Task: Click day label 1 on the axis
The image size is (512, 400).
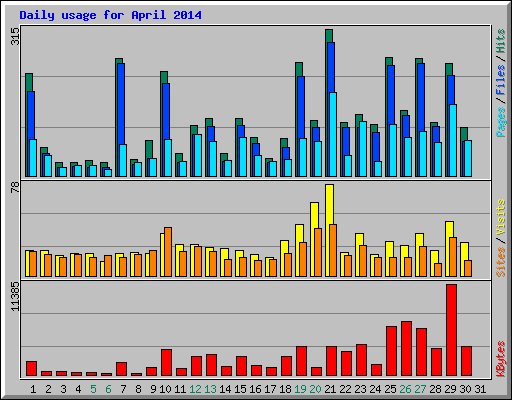Action: tap(33, 389)
